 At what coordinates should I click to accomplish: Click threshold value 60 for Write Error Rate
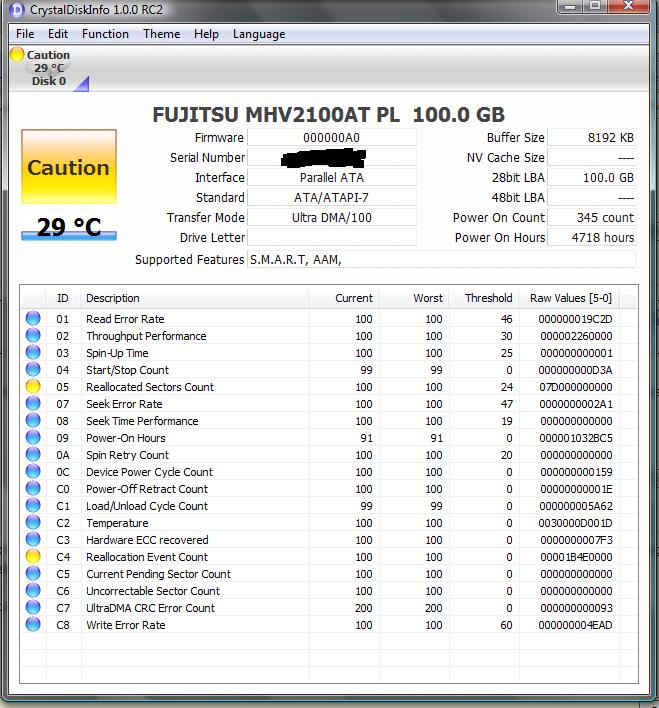[x=506, y=625]
